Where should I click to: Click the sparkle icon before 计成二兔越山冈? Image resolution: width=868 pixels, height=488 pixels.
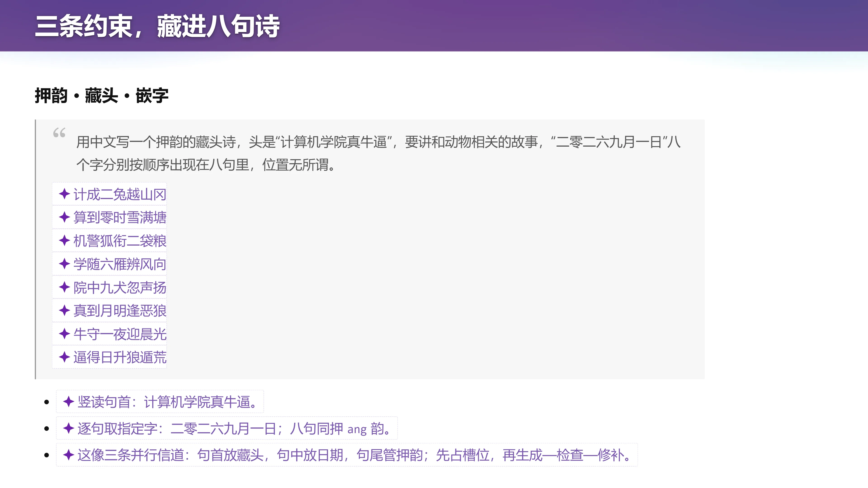tap(64, 194)
